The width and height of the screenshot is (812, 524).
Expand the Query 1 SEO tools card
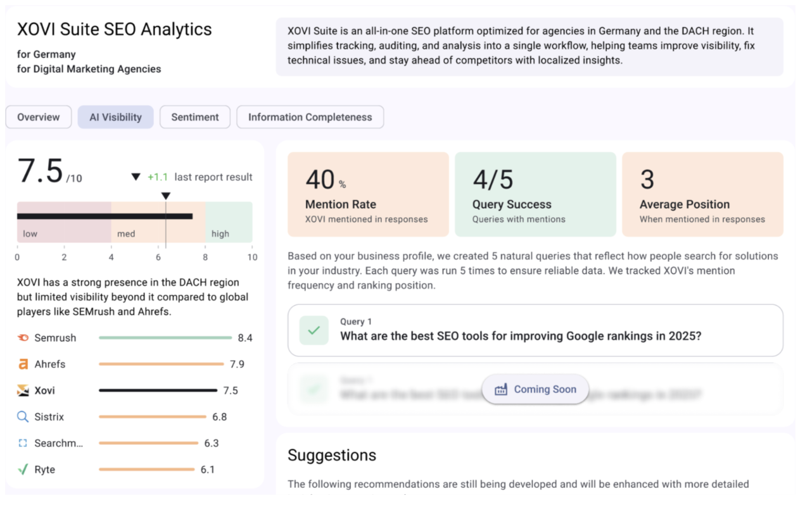coord(535,330)
